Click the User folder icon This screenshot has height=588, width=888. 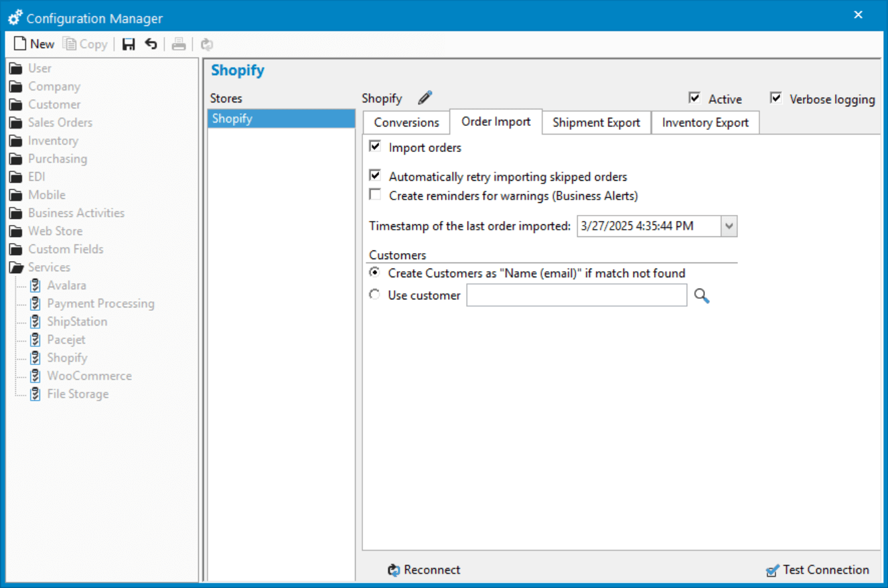click(x=16, y=68)
